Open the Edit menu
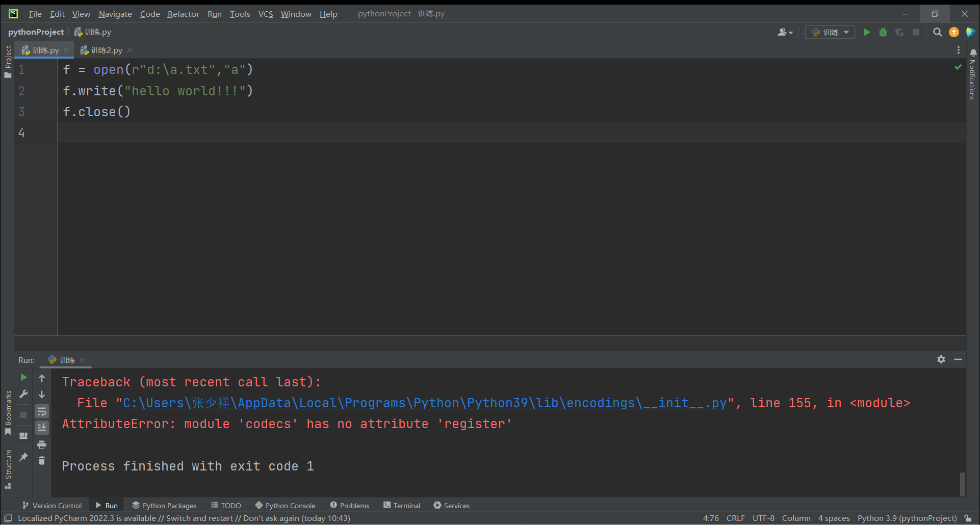The image size is (980, 525). point(57,14)
